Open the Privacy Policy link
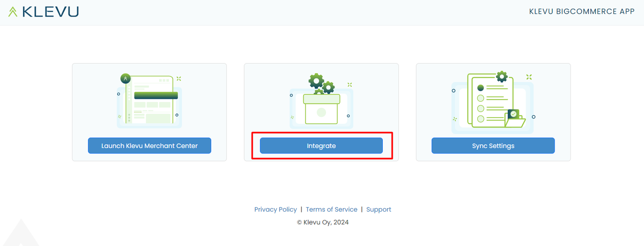Screen dimensions: 644x246 (x=275, y=209)
